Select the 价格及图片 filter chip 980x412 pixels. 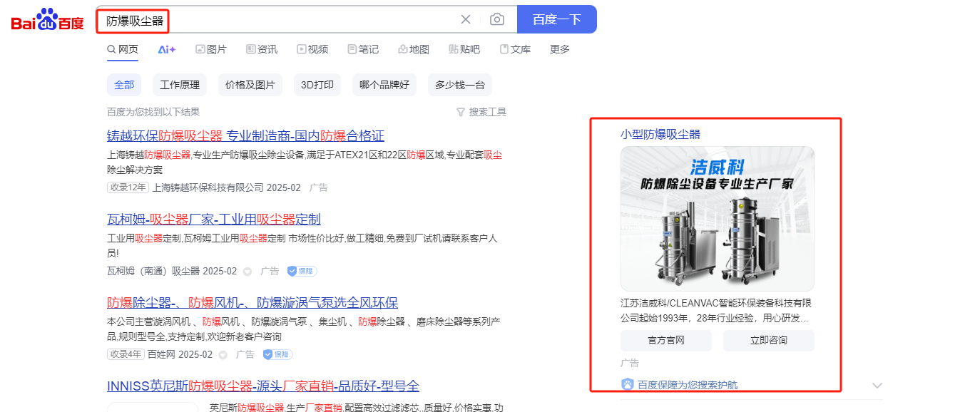pos(250,85)
